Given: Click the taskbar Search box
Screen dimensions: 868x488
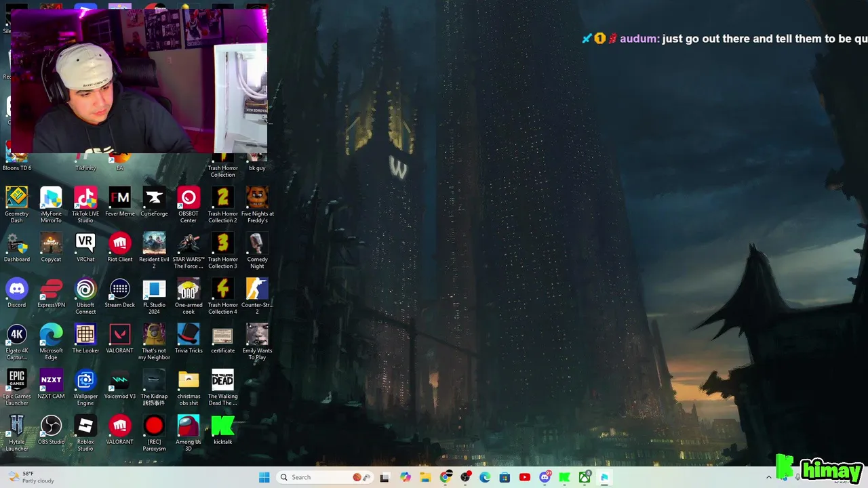Looking at the screenshot, I should [325, 477].
